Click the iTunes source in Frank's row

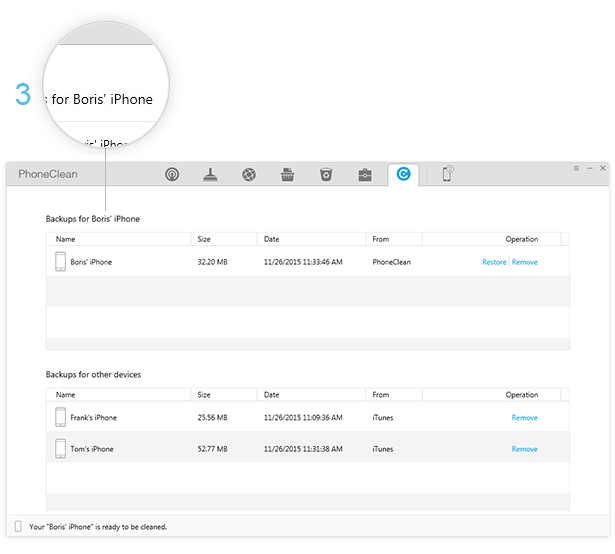[382, 418]
